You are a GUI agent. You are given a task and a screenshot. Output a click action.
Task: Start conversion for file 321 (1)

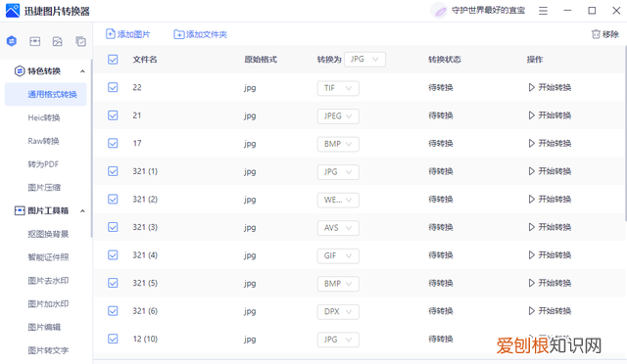(x=550, y=171)
